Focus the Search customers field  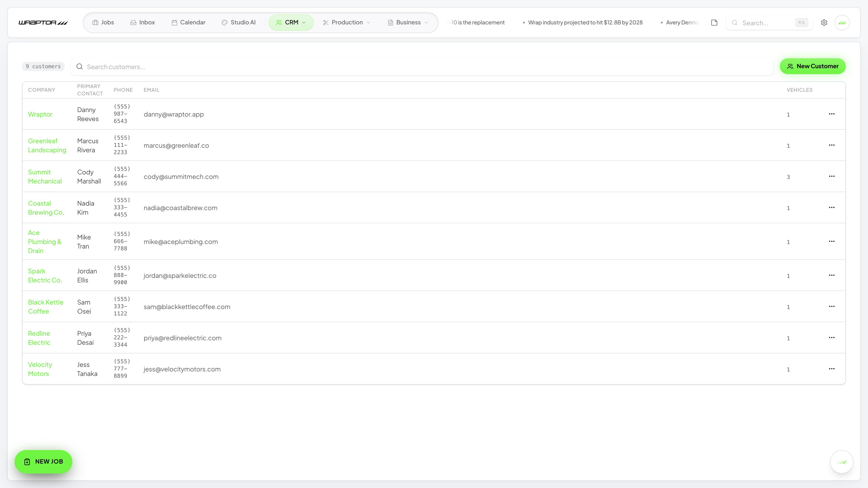422,67
